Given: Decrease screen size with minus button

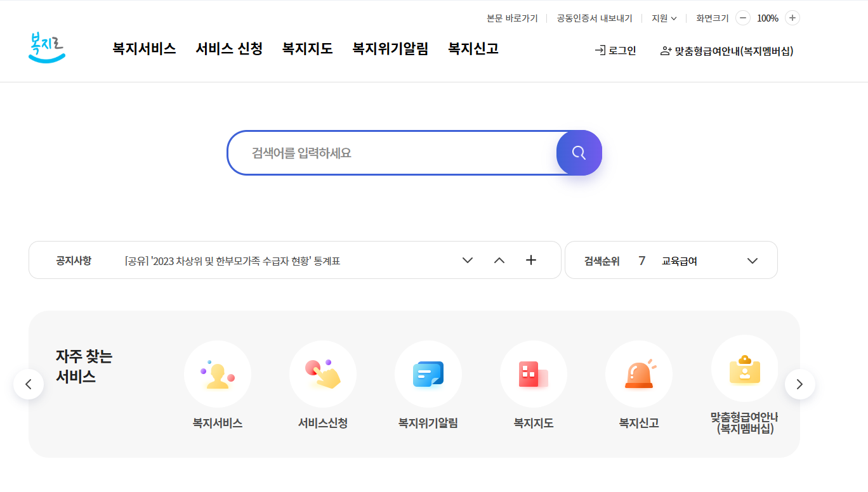Looking at the screenshot, I should pos(743,18).
